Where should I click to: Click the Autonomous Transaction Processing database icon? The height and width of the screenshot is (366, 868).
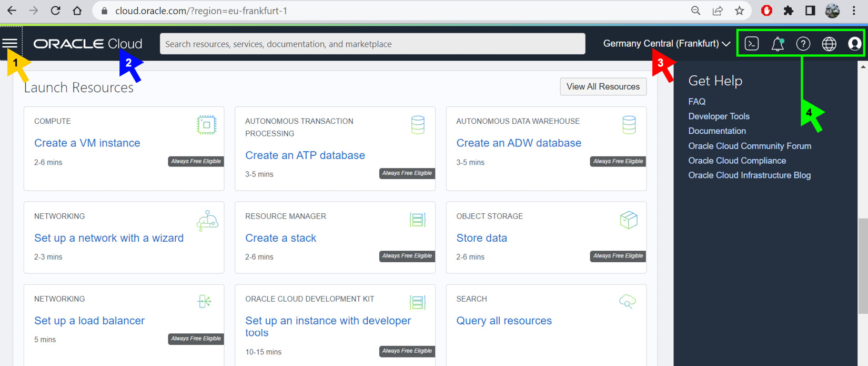418,125
